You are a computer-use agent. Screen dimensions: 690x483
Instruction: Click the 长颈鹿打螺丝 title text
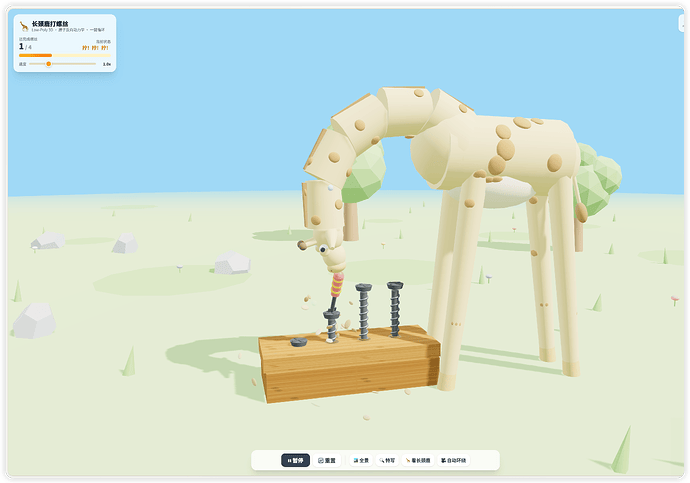[x=50, y=24]
